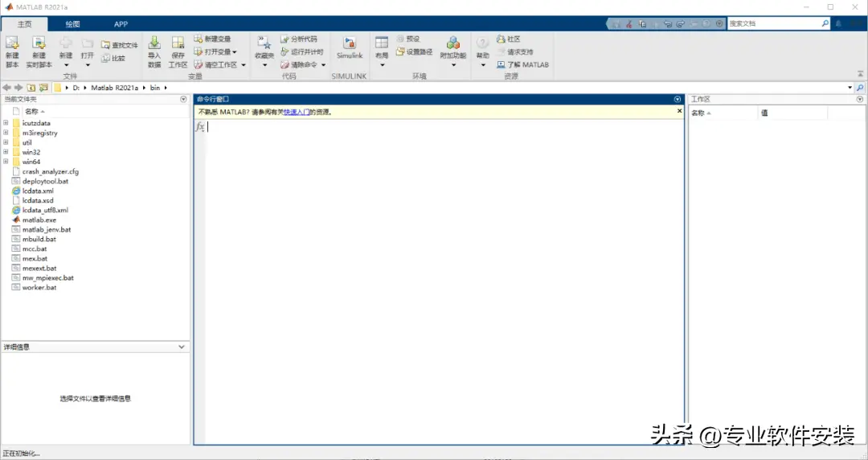Expand the util folder

point(6,142)
